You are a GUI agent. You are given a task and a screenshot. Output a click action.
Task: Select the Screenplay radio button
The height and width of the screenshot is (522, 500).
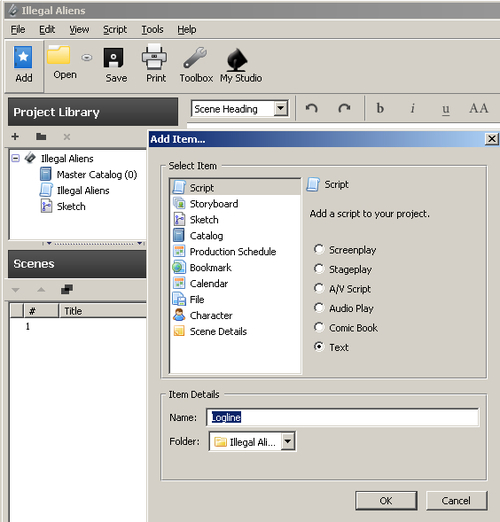coord(319,249)
